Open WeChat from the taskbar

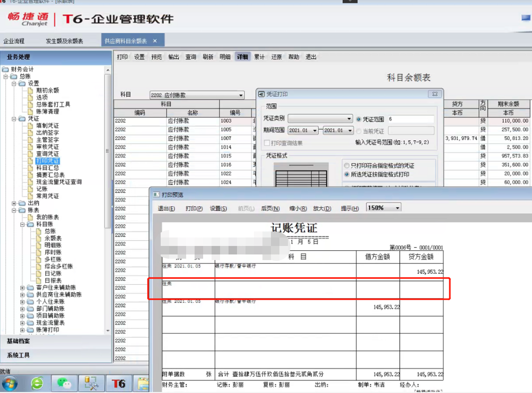point(64,384)
